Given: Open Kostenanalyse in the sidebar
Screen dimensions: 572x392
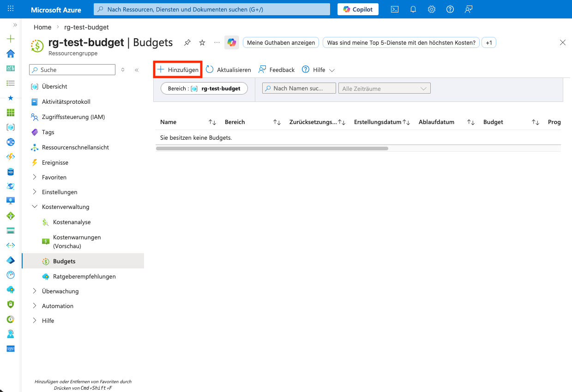Looking at the screenshot, I should pyautogui.click(x=72, y=222).
